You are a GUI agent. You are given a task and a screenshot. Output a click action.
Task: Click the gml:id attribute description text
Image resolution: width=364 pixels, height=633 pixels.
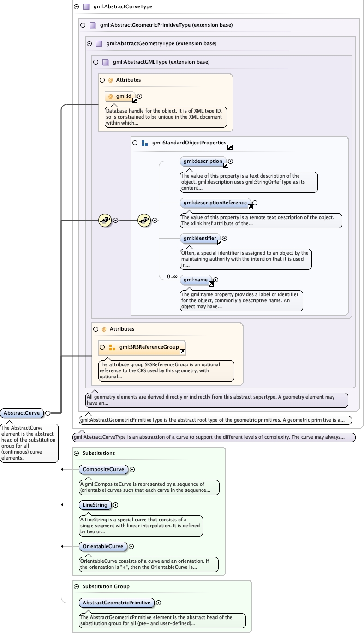coord(164,117)
